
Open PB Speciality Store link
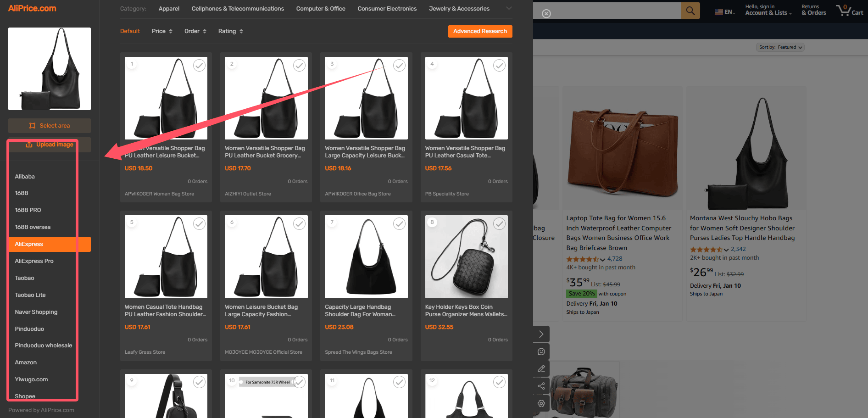[x=447, y=194]
